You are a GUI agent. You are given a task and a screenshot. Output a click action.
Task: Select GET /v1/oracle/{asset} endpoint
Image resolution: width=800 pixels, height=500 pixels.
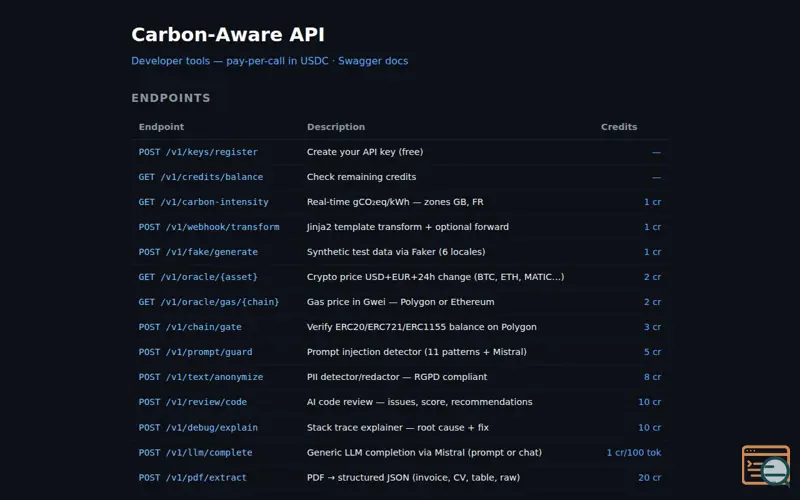click(x=198, y=277)
